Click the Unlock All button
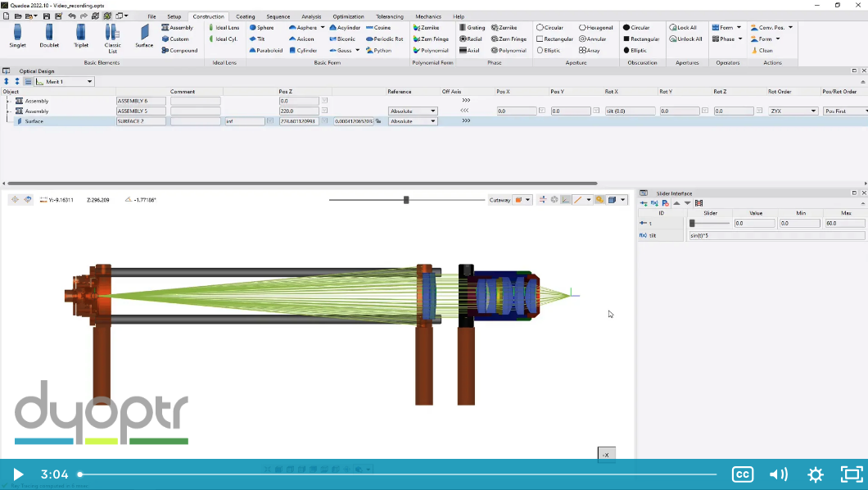Screen dimensions: 868x490 tap(685, 39)
